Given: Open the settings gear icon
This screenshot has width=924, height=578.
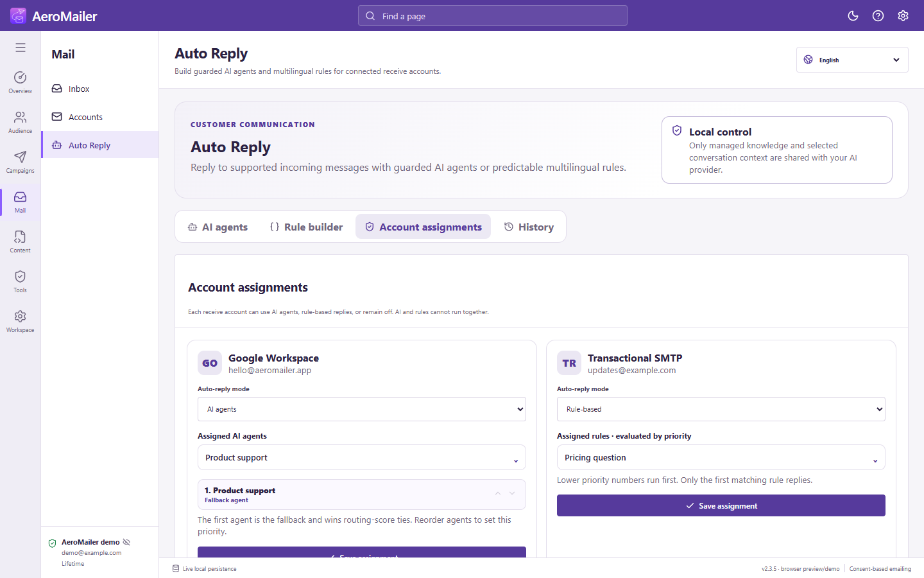Looking at the screenshot, I should point(903,15).
